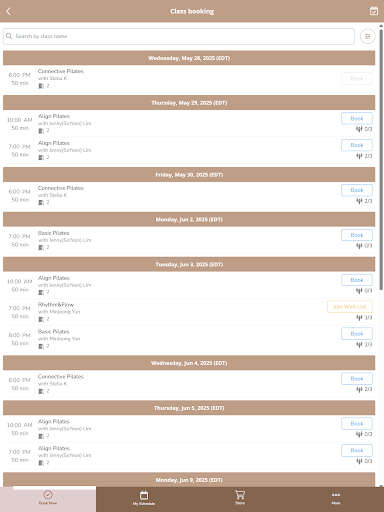Open the Store cart icon

[x=240, y=495]
